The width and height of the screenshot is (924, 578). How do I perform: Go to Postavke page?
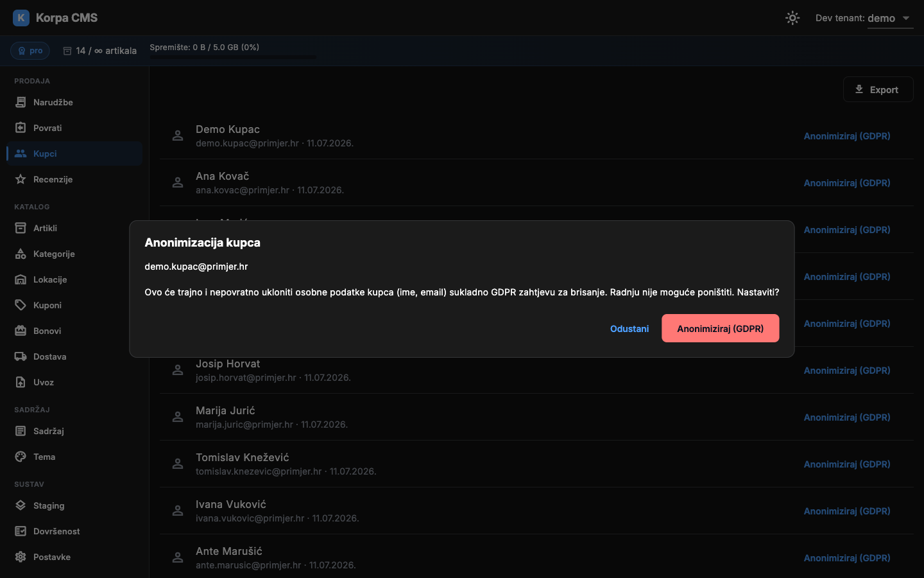74,557
